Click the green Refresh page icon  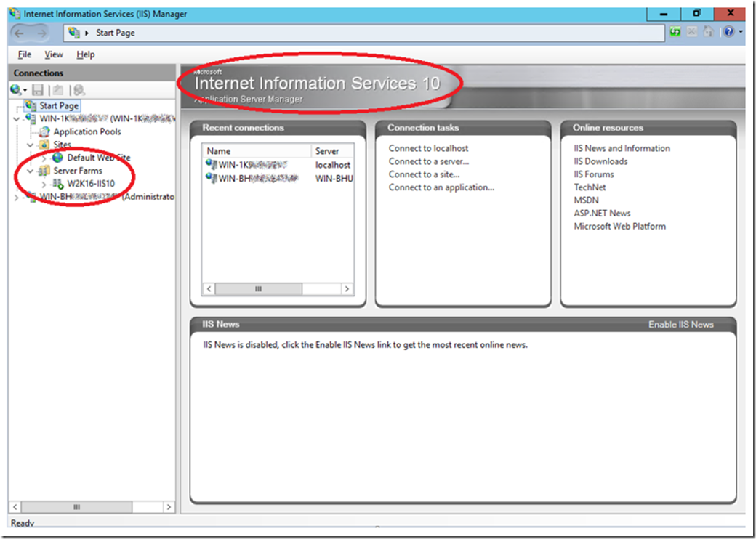[x=675, y=32]
